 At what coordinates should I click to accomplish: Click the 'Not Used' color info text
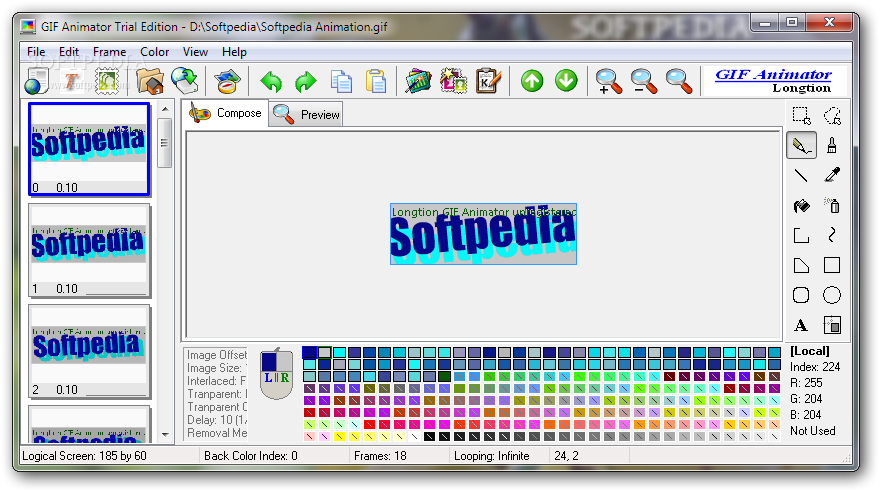click(x=813, y=431)
